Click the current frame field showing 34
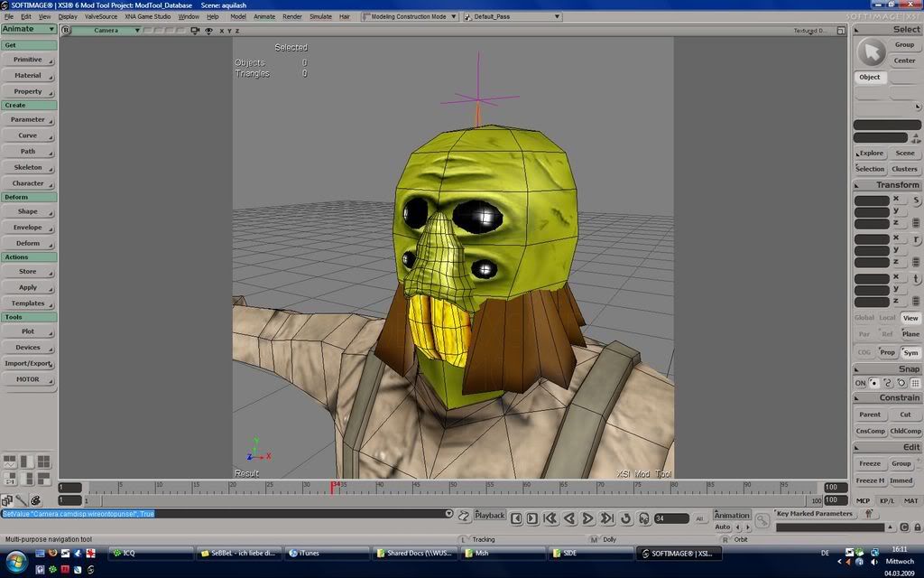 coord(671,518)
